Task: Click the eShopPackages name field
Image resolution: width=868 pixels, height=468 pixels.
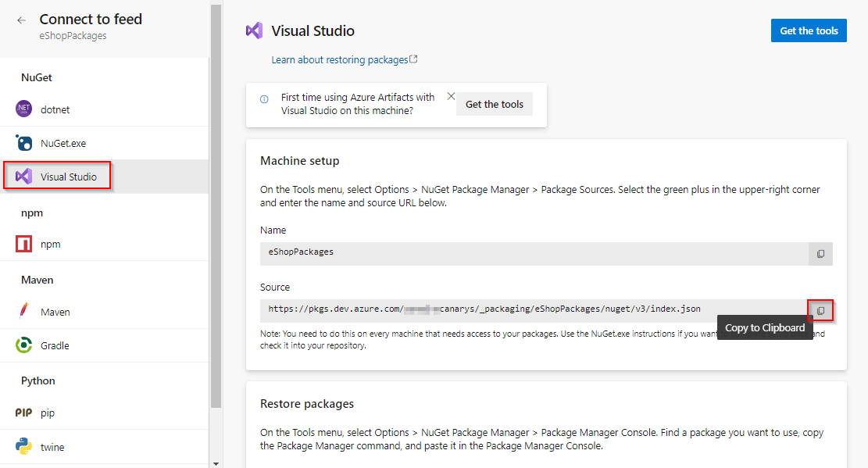Action: click(534, 254)
